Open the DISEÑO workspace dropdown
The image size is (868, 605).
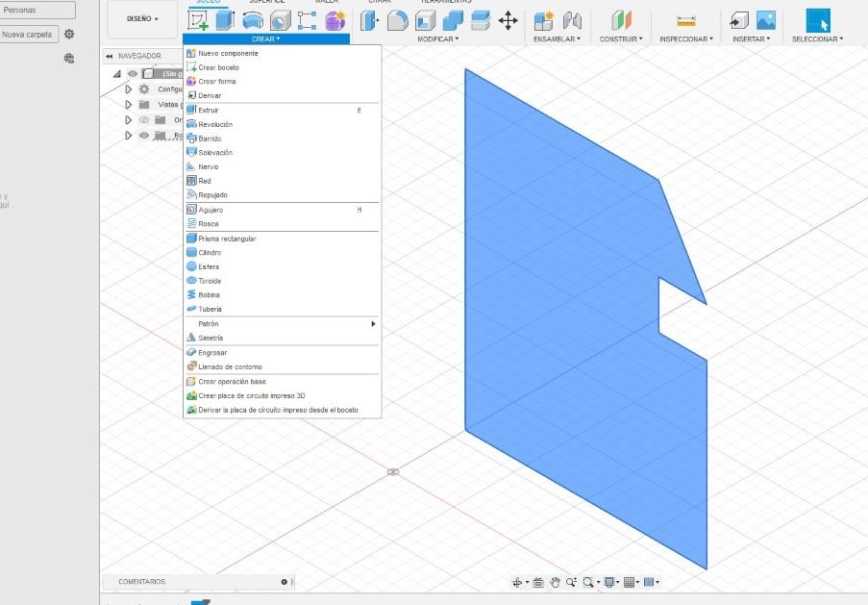click(x=142, y=19)
